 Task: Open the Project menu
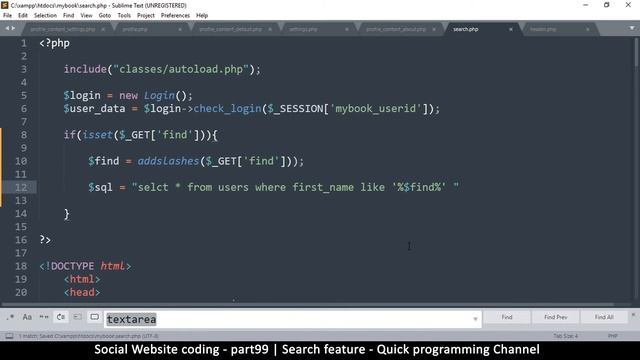point(146,16)
